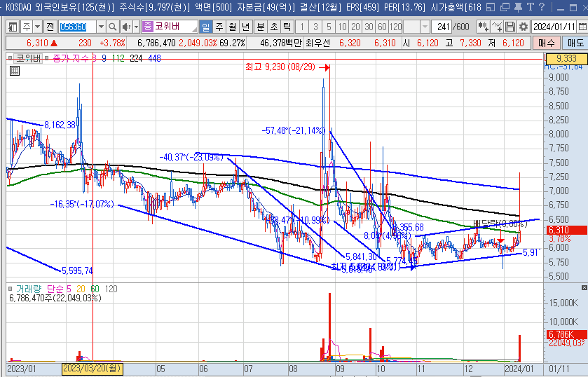The image size is (588, 377).
Task: Switch to minute (분) chart period
Action: pyautogui.click(x=261, y=27)
